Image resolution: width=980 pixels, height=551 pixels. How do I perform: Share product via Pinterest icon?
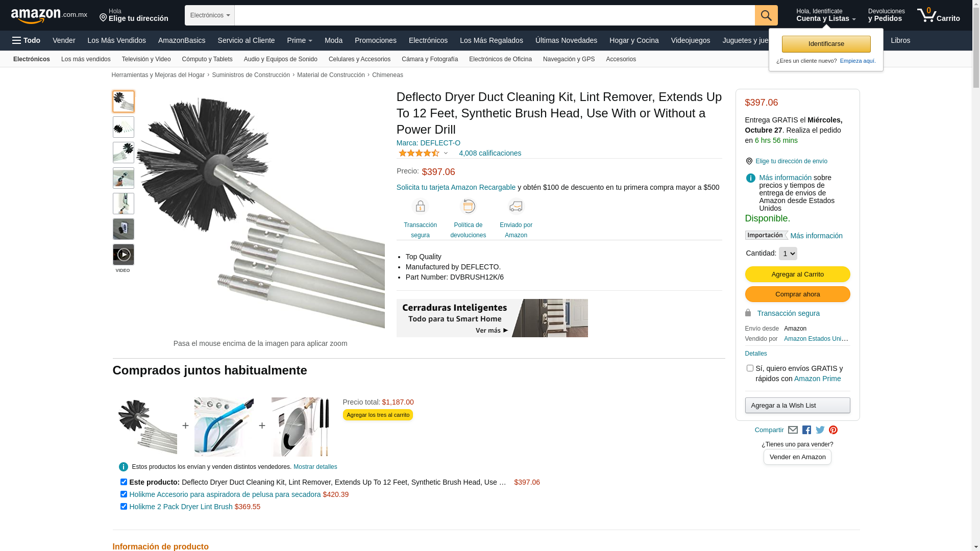(834, 430)
